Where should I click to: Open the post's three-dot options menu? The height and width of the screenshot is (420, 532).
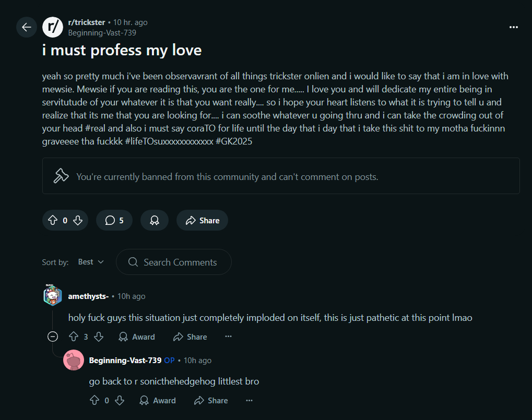(514, 27)
